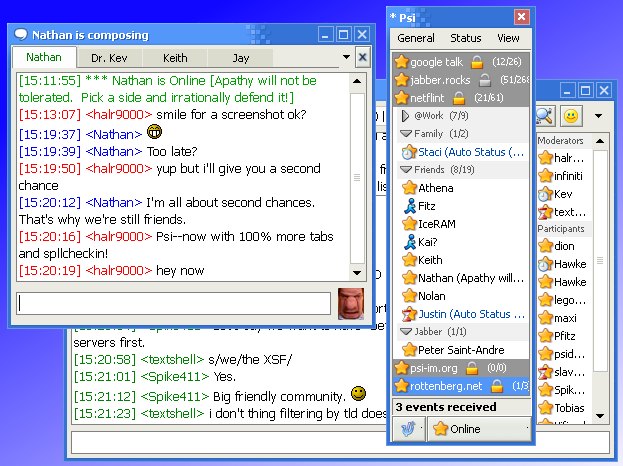Select participant psid... in groupchat list
Image resolution: width=623 pixels, height=466 pixels.
[x=564, y=354]
